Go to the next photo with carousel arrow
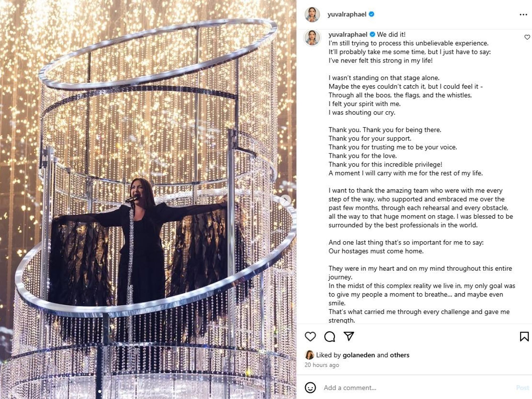The image size is (532, 399). [286, 200]
